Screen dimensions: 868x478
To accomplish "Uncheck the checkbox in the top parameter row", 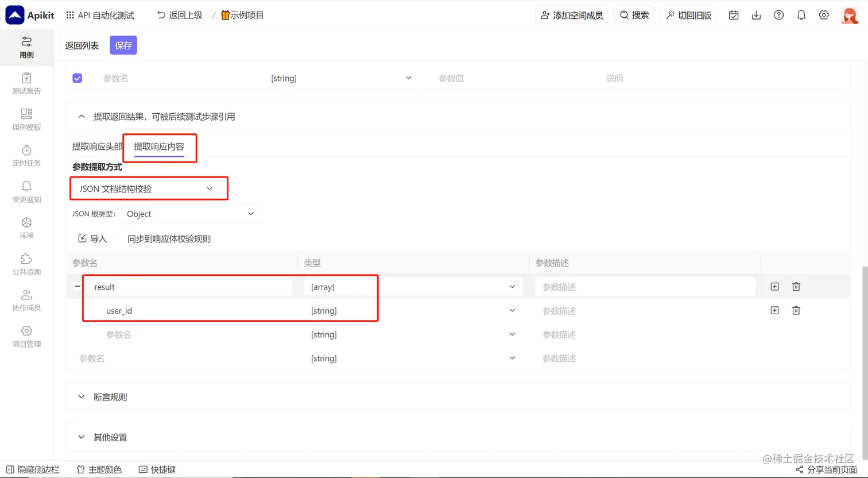I will (x=77, y=78).
